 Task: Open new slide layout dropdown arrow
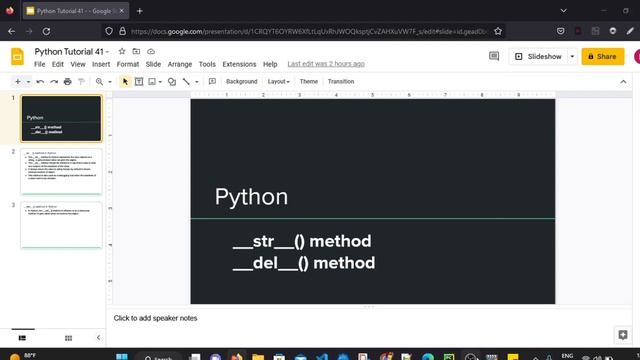(28, 82)
